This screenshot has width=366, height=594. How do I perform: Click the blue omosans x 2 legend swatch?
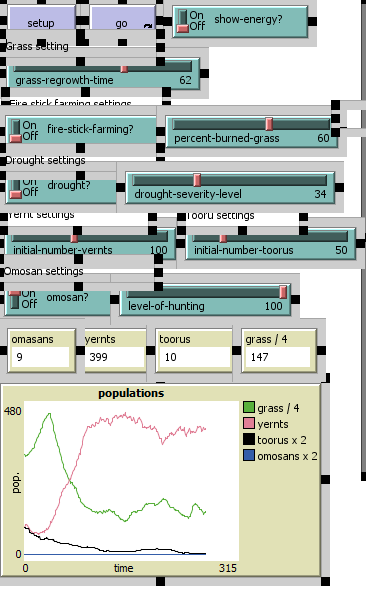pyautogui.click(x=249, y=455)
